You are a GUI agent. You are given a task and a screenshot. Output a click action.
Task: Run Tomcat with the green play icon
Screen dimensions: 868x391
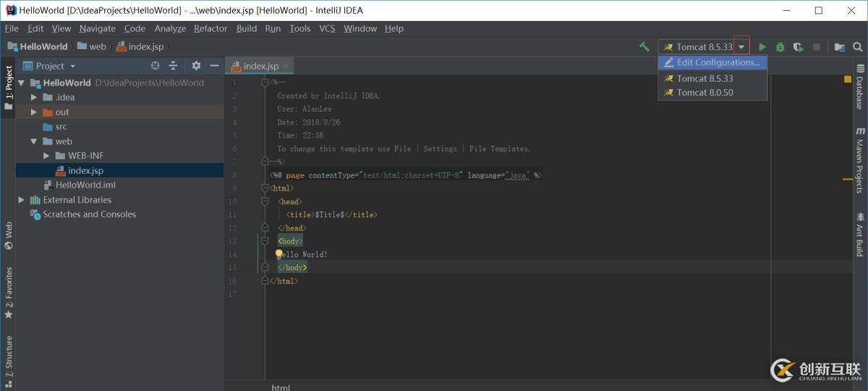[x=762, y=46]
